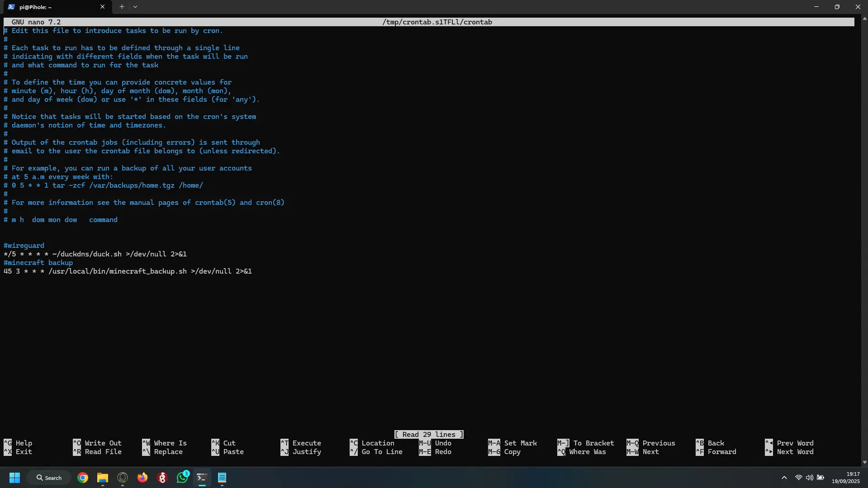The height and width of the screenshot is (488, 868).
Task: Close the pi@Pihole terminal tab
Action: click(103, 7)
